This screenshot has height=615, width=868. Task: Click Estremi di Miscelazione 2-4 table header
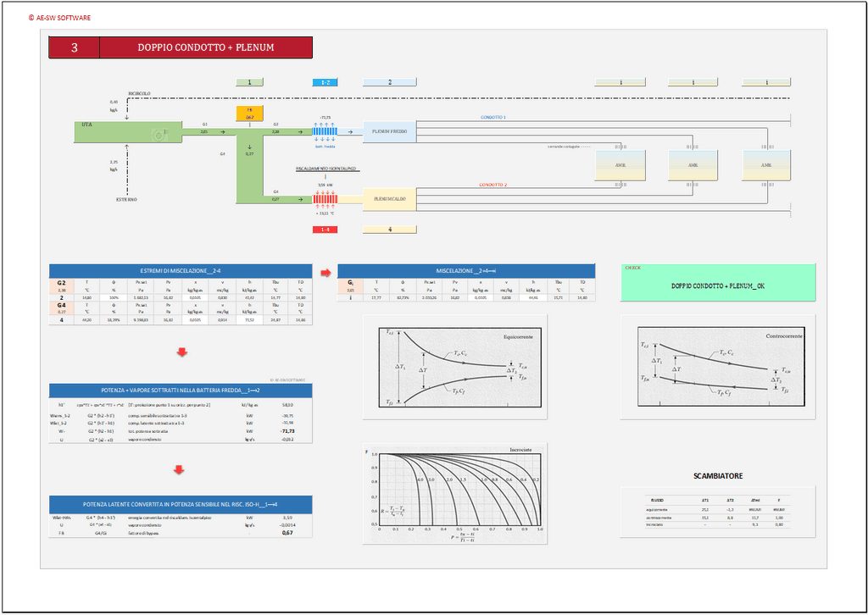pyautogui.click(x=180, y=270)
